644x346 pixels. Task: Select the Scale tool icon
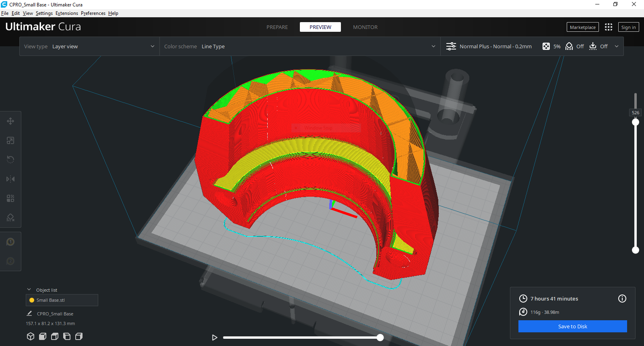[x=10, y=140]
